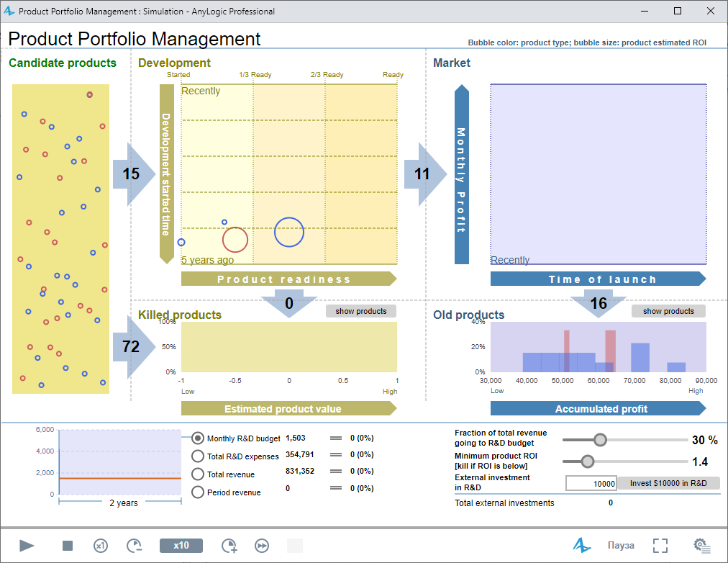
Task: Click the Total external investments label
Action: pyautogui.click(x=504, y=503)
